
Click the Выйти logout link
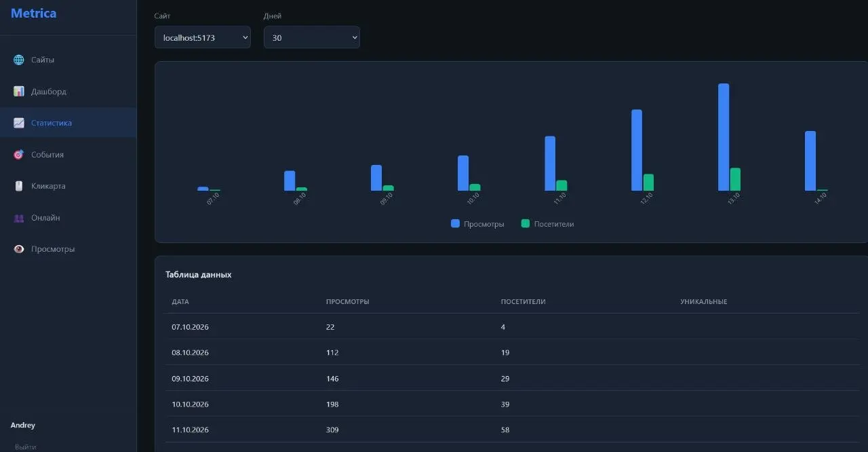click(x=26, y=447)
